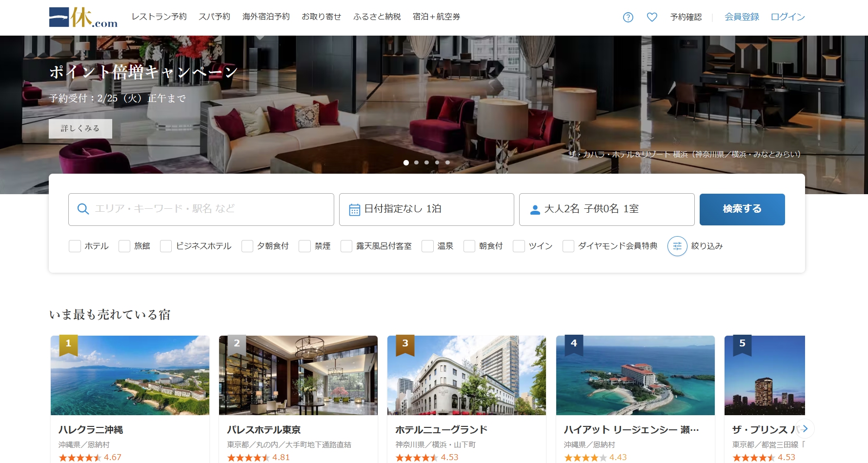Check the ダイヤモンド会員特典 box

tap(568, 246)
